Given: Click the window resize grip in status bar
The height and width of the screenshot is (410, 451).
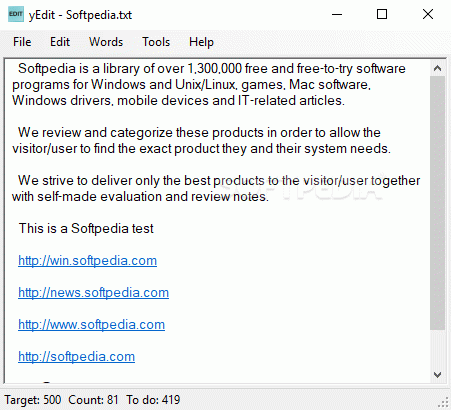Looking at the screenshot, I should 443,403.
